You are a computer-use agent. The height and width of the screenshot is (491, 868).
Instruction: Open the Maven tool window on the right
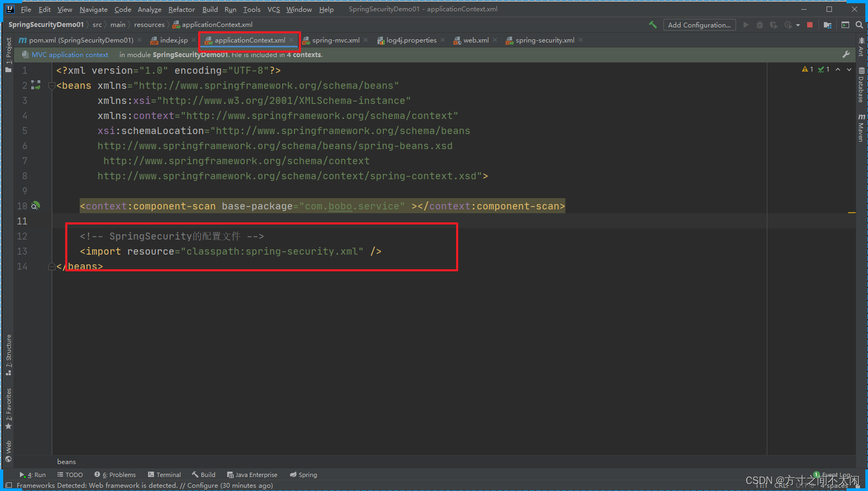pos(861,129)
